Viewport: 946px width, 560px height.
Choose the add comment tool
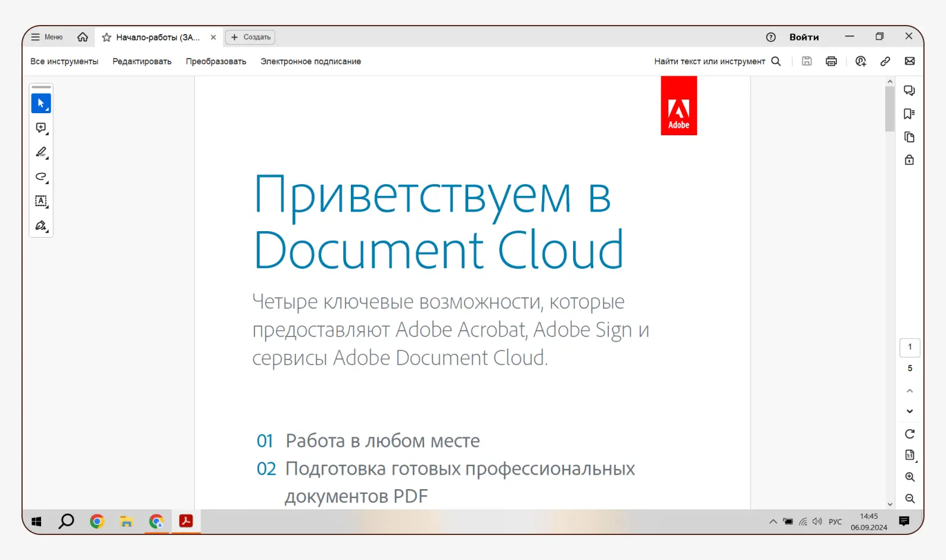(41, 128)
